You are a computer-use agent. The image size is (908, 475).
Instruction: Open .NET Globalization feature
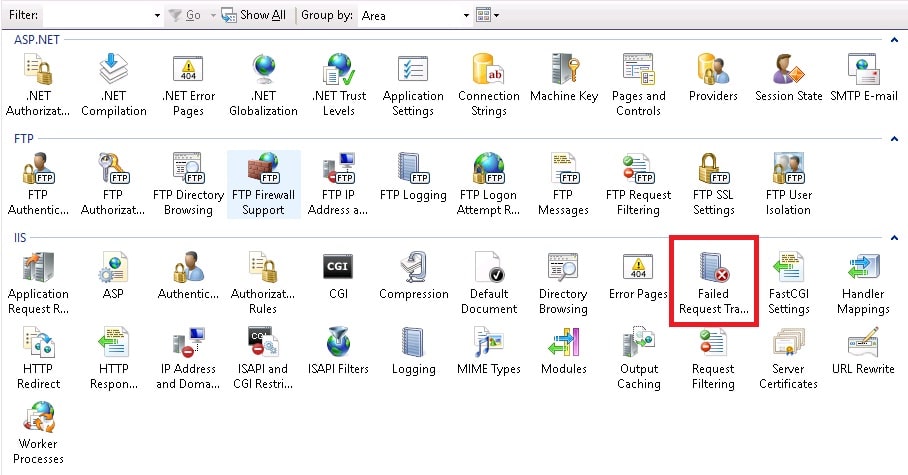[x=263, y=85]
